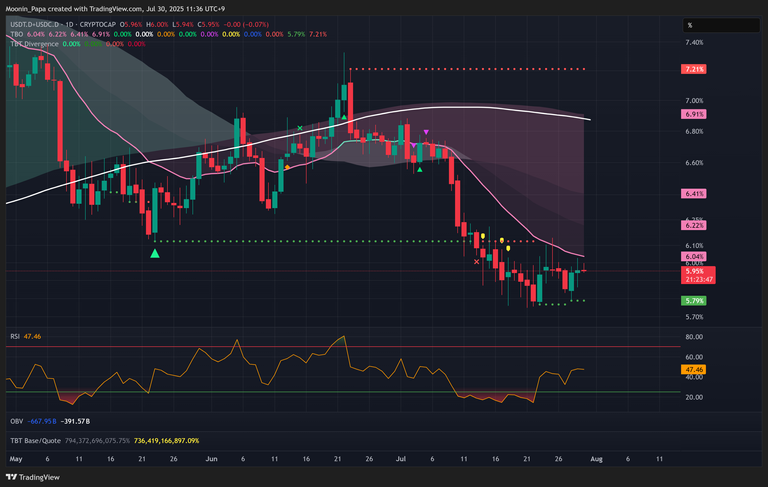This screenshot has height=487, width=768.
Task: Select the pink 6.04% price scale label
Action: pyautogui.click(x=694, y=257)
